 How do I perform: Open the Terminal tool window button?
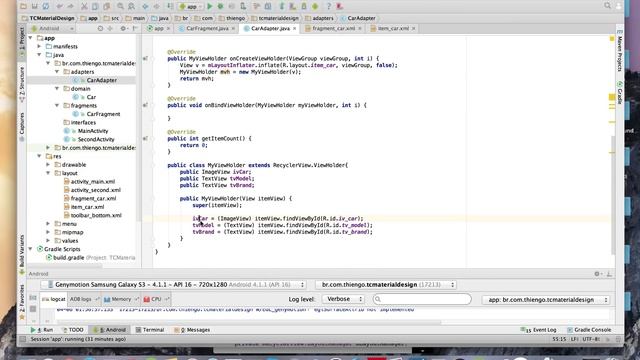point(149,330)
